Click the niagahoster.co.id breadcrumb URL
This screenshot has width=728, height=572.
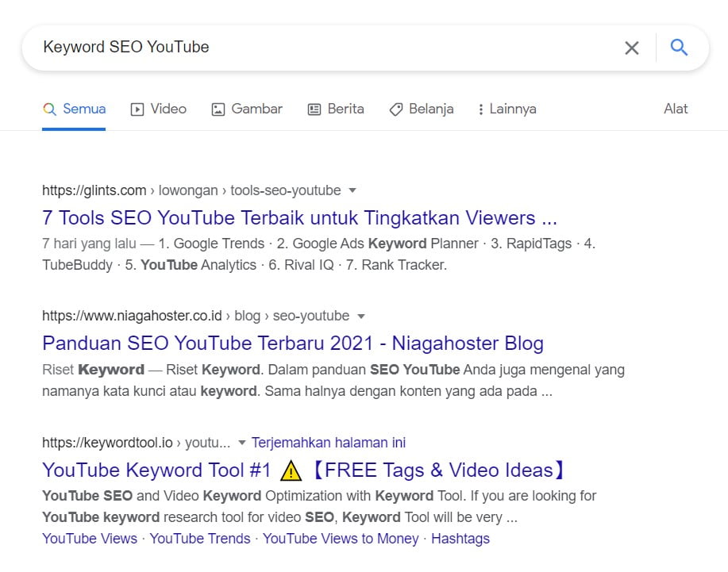(x=196, y=316)
